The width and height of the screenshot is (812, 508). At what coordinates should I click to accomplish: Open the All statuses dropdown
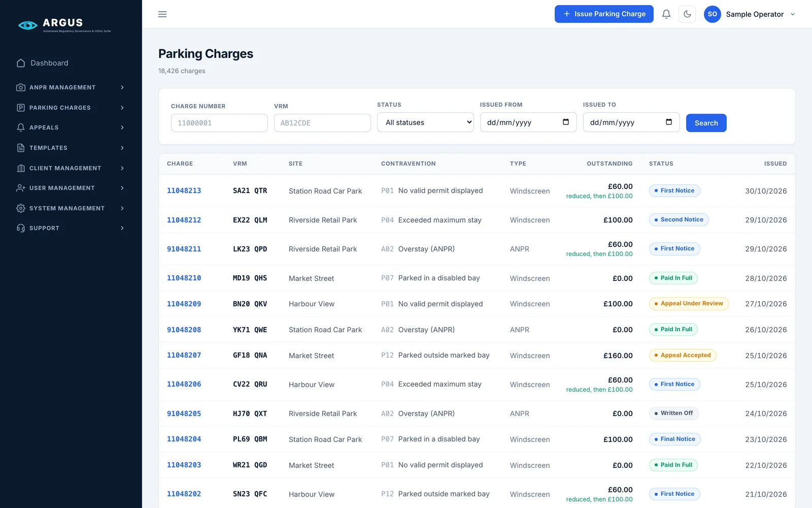pyautogui.click(x=425, y=122)
